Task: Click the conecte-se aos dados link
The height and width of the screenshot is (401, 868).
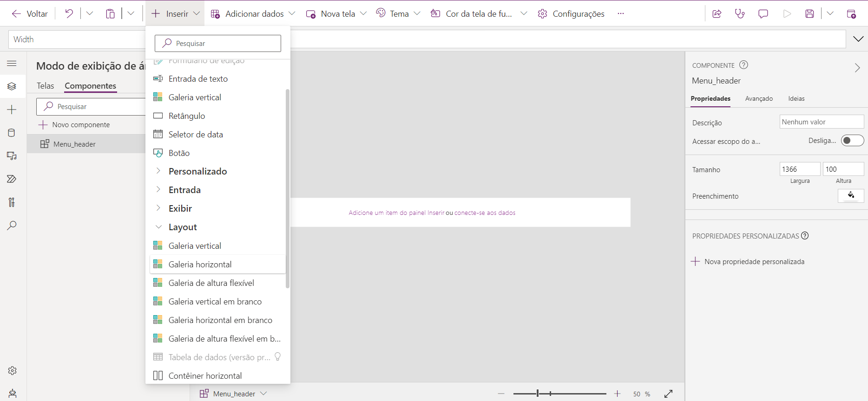Action: click(485, 213)
